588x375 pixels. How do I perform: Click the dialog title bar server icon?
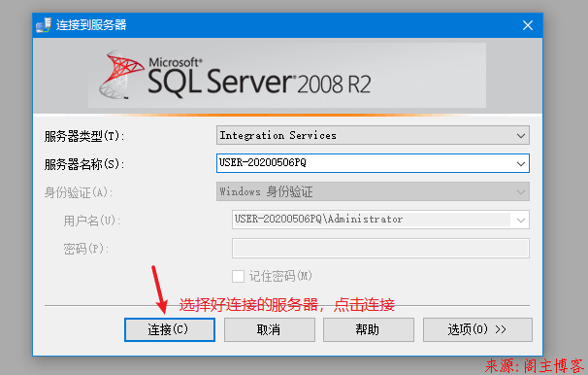click(x=44, y=25)
